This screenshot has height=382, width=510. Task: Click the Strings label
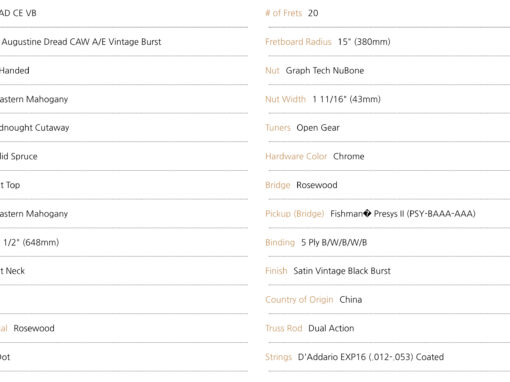coord(278,357)
